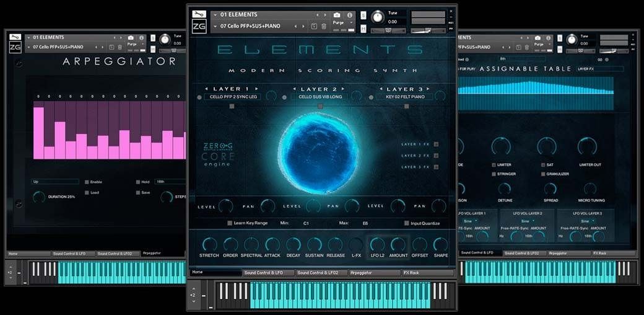Select the previous sound with LAYER 2 left arrow

(295, 89)
